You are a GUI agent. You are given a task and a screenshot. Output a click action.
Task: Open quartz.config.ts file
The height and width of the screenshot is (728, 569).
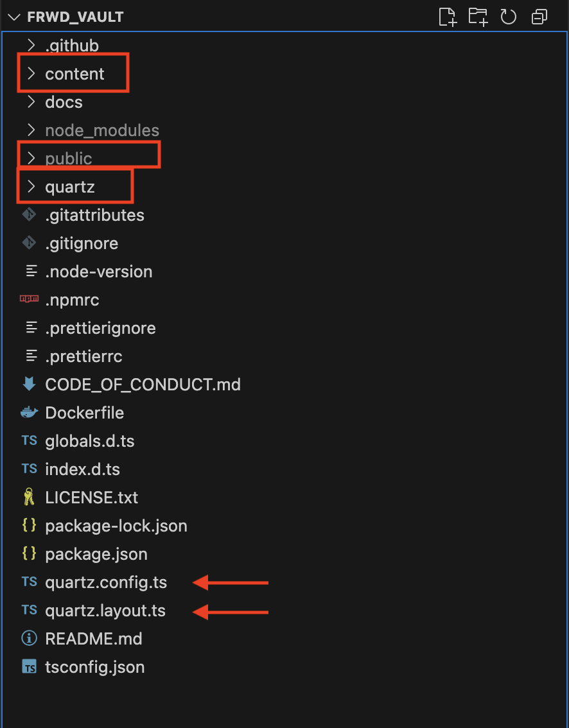[106, 582]
